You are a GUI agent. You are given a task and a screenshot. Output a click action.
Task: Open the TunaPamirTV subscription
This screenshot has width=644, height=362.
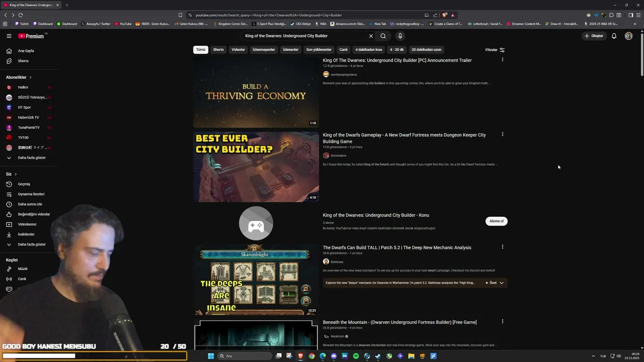tap(29, 128)
